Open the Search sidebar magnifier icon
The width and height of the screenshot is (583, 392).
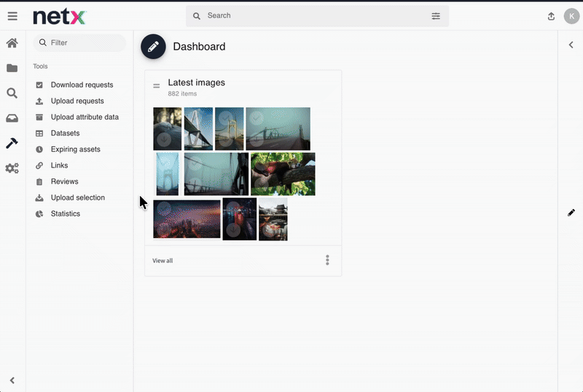point(12,93)
